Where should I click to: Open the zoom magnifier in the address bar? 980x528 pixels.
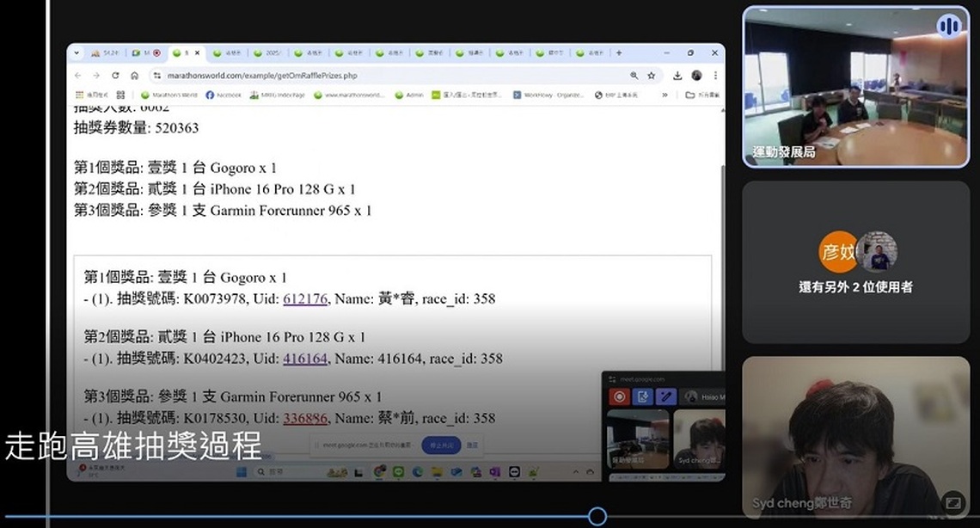(x=634, y=76)
